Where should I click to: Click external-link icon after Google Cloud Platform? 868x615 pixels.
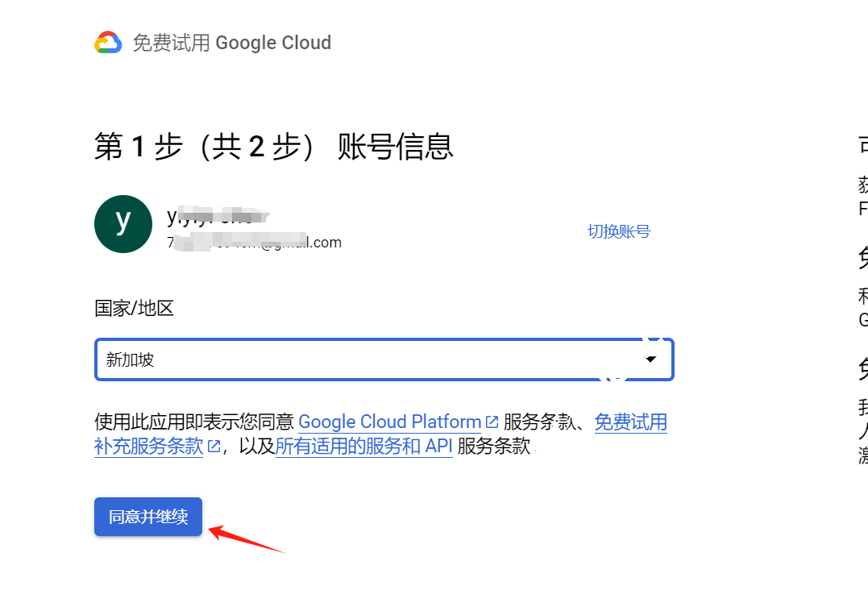[x=492, y=422]
